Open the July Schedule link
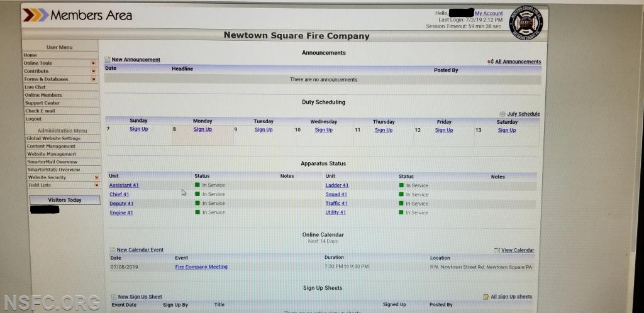644x313 pixels. [524, 114]
